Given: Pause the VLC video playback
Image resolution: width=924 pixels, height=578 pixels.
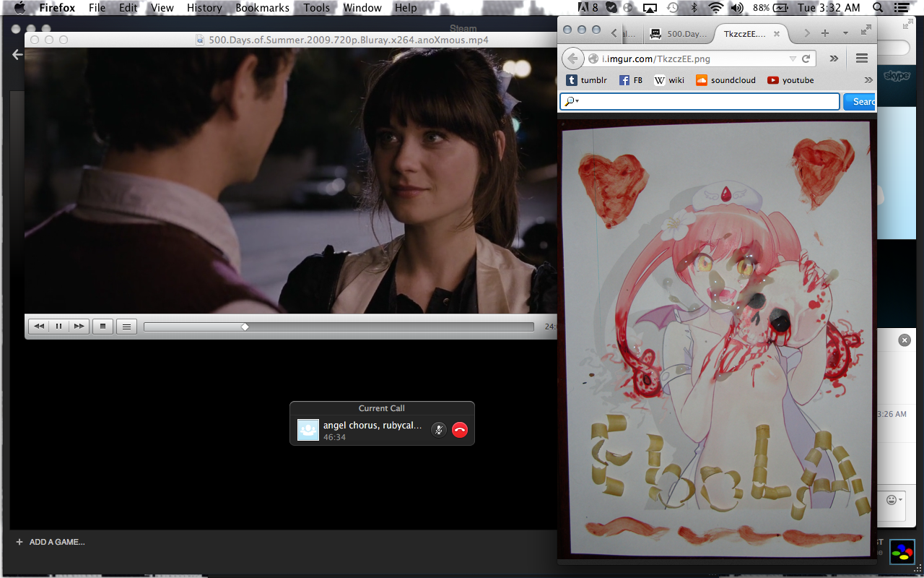Looking at the screenshot, I should pos(59,327).
